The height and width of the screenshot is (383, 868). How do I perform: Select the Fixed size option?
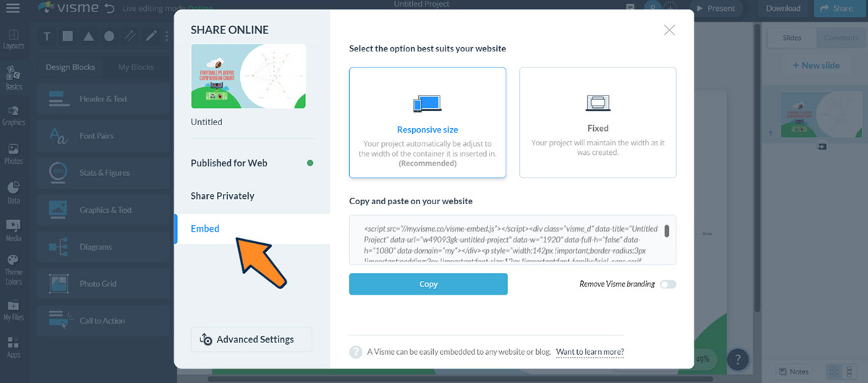(x=597, y=122)
